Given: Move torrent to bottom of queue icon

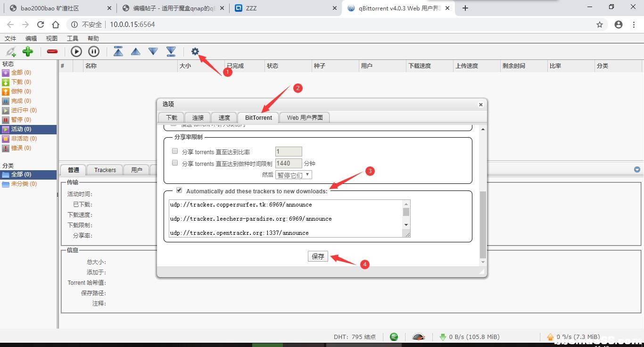Looking at the screenshot, I should tap(171, 51).
